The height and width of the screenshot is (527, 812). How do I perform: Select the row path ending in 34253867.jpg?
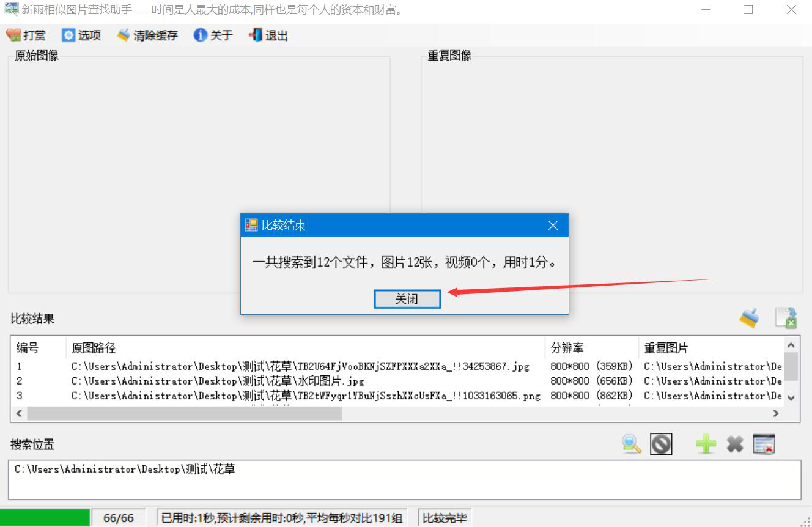(300, 366)
